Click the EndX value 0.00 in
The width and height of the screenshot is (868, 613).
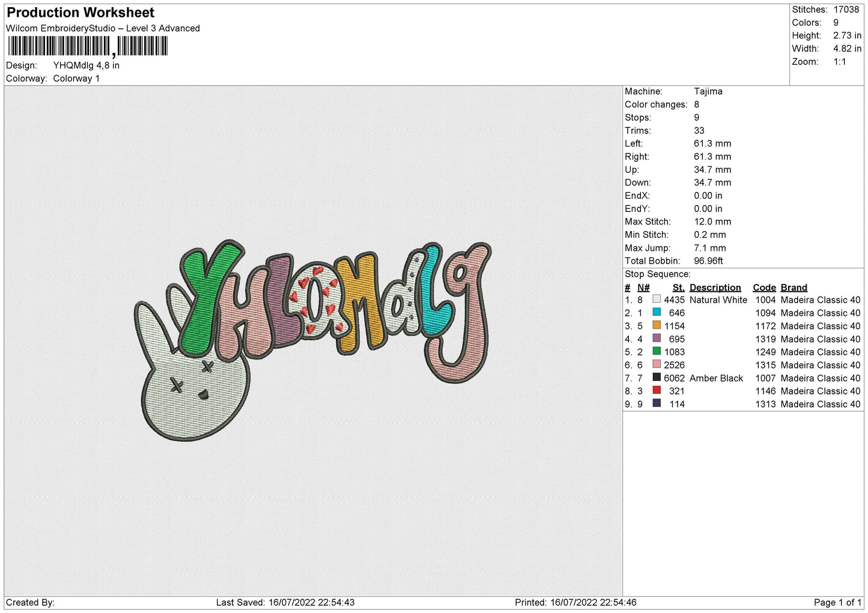(708, 196)
